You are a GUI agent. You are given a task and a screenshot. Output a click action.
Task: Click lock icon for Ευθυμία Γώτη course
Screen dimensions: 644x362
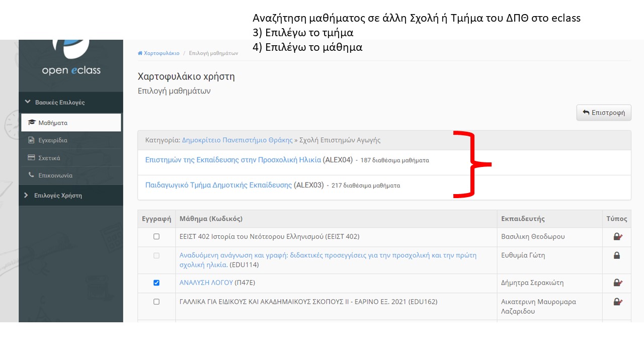pos(616,255)
